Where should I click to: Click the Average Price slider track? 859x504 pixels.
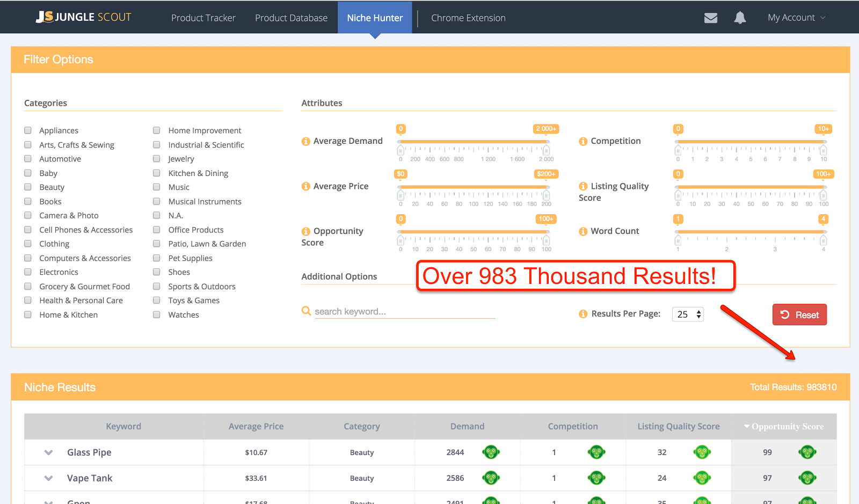click(473, 187)
